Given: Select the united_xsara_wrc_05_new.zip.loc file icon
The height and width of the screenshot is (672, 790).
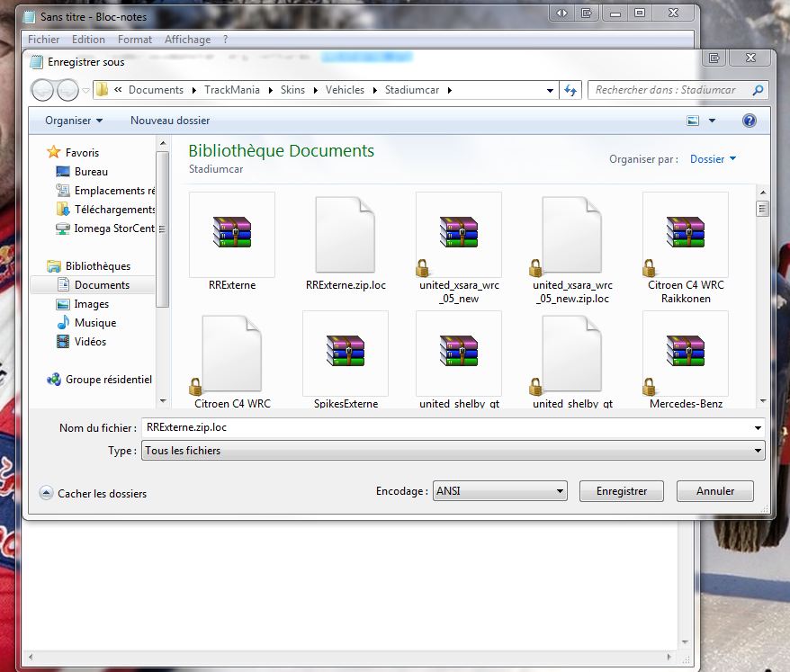Looking at the screenshot, I should 572,234.
